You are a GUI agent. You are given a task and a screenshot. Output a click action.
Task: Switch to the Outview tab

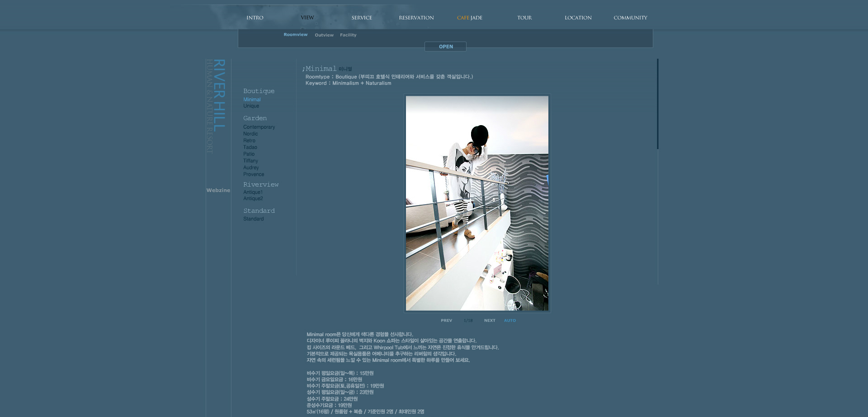[x=324, y=35]
